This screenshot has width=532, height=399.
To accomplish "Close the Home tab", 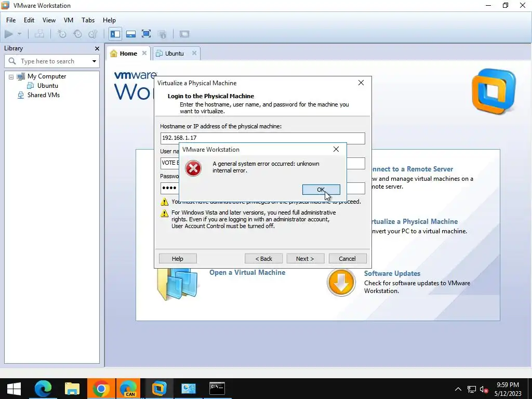I will tap(144, 53).
